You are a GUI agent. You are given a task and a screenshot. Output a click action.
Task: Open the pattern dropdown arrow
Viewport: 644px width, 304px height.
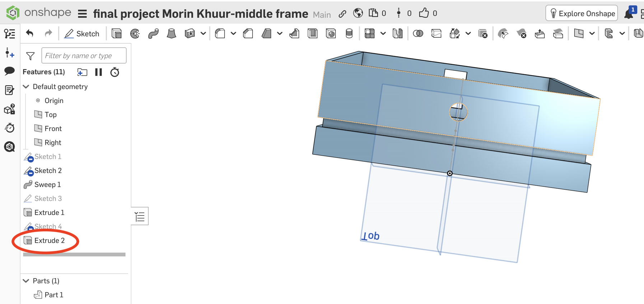(x=383, y=34)
